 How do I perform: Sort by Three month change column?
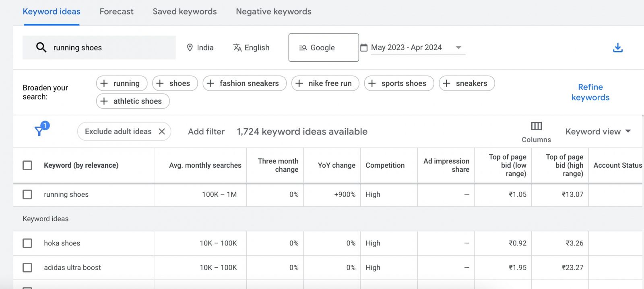click(x=278, y=165)
